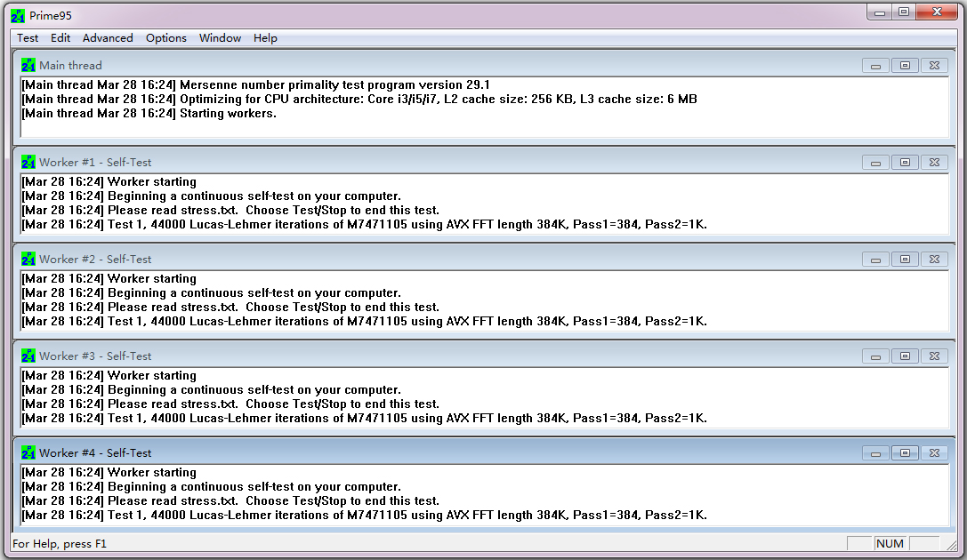Minimize the Worker #4 Self-Test window
967x560 pixels.
[875, 453]
